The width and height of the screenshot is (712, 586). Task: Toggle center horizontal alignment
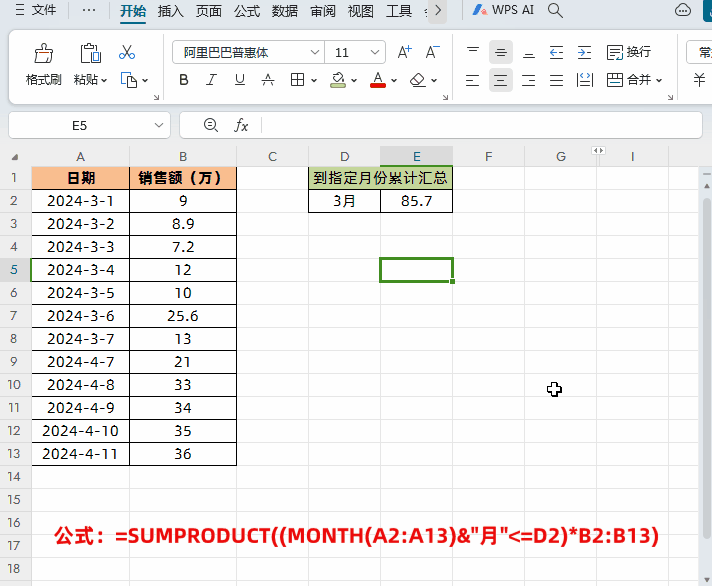pos(501,80)
